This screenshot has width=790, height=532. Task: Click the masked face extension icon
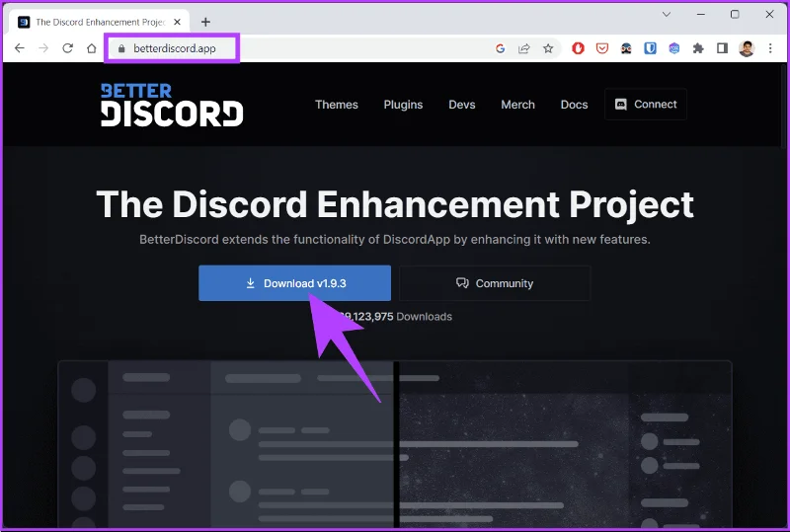tap(626, 48)
